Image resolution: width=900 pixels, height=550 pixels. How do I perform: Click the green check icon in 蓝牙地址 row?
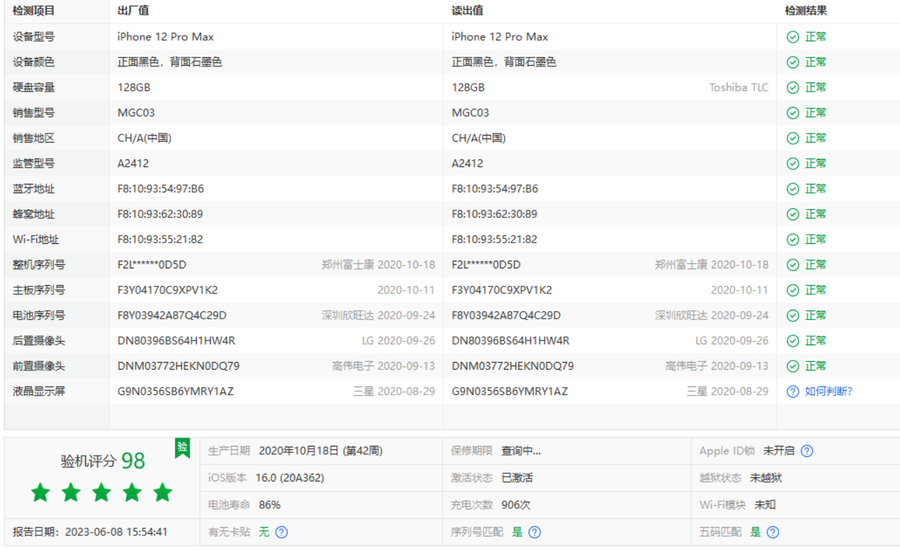tap(793, 189)
